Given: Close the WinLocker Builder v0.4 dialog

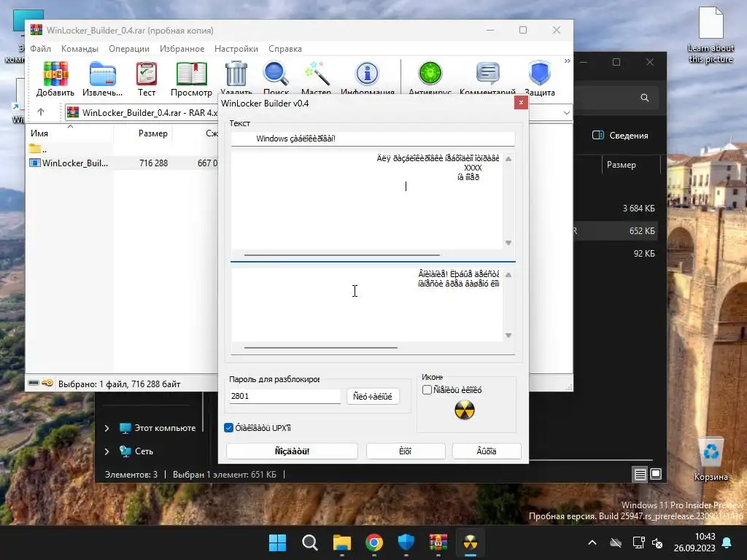Looking at the screenshot, I should tap(521, 102).
